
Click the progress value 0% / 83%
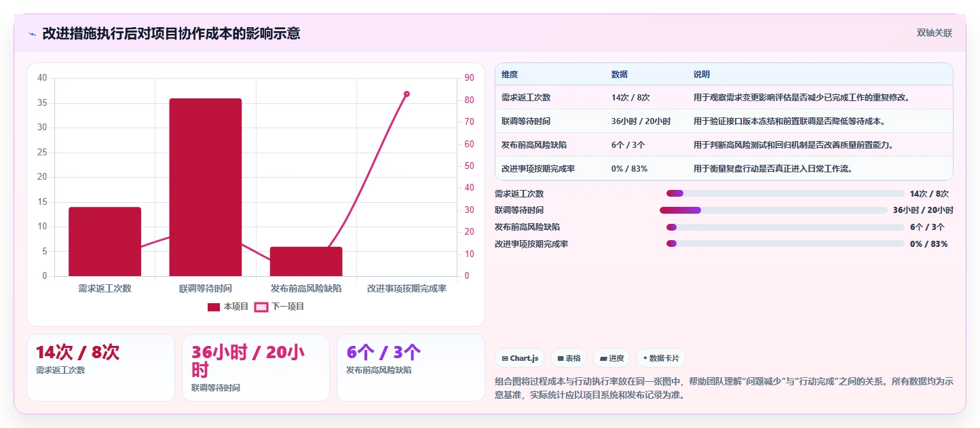click(928, 244)
